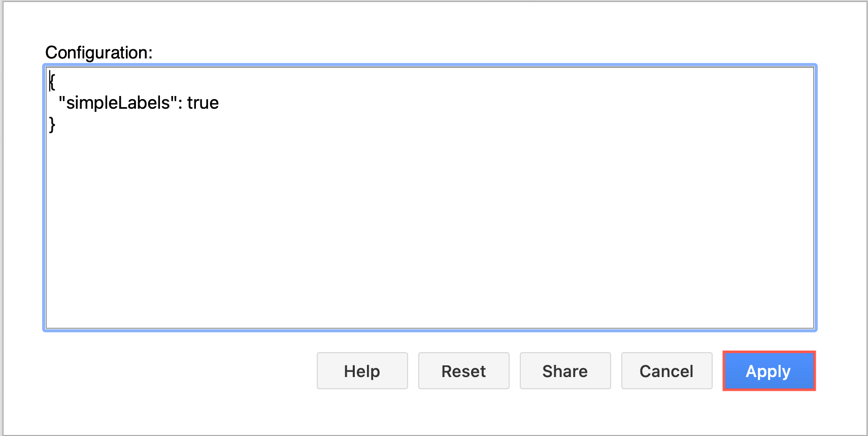
Task: Click the closing curly brace
Action: 52,124
